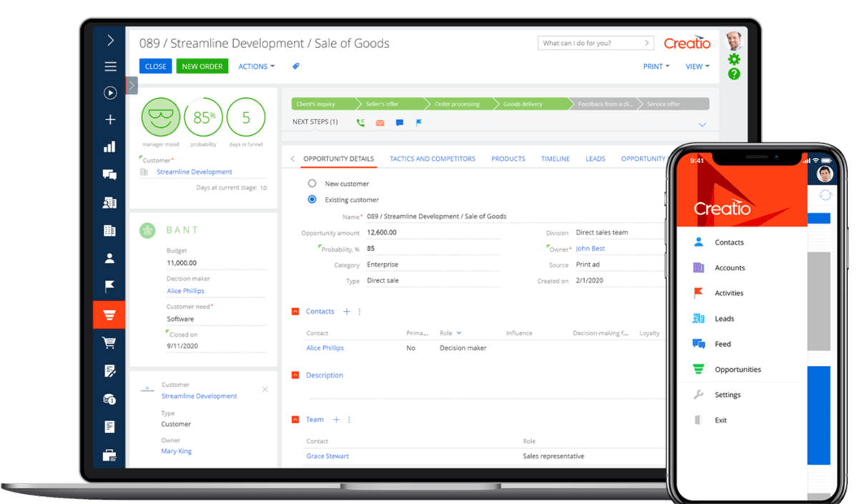Image resolution: width=858 pixels, height=504 pixels.
Task: Open the green gear settings icon
Action: coord(734,59)
